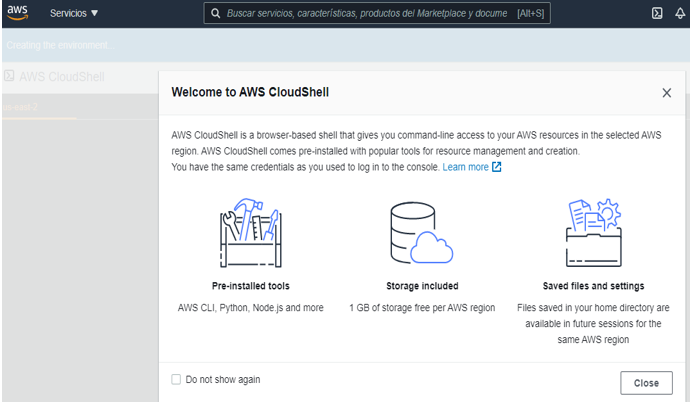Click the 1 GB of storage free text
Screen dimensions: 690x402
coord(422,308)
